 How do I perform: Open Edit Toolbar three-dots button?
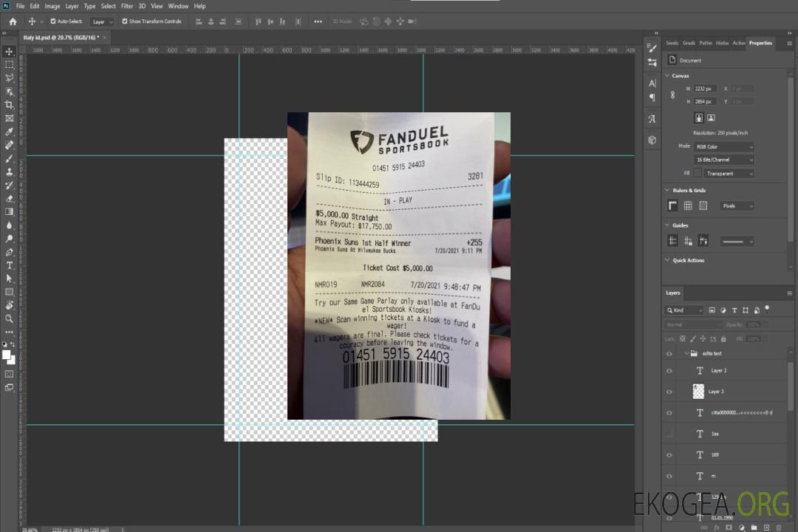pos(9,332)
